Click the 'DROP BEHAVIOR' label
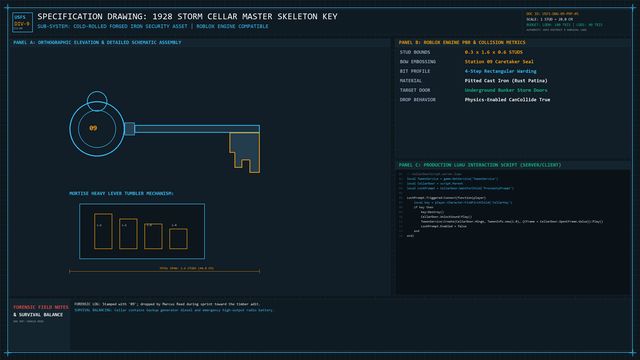Screen dimensions: 640x360 coord(418,100)
